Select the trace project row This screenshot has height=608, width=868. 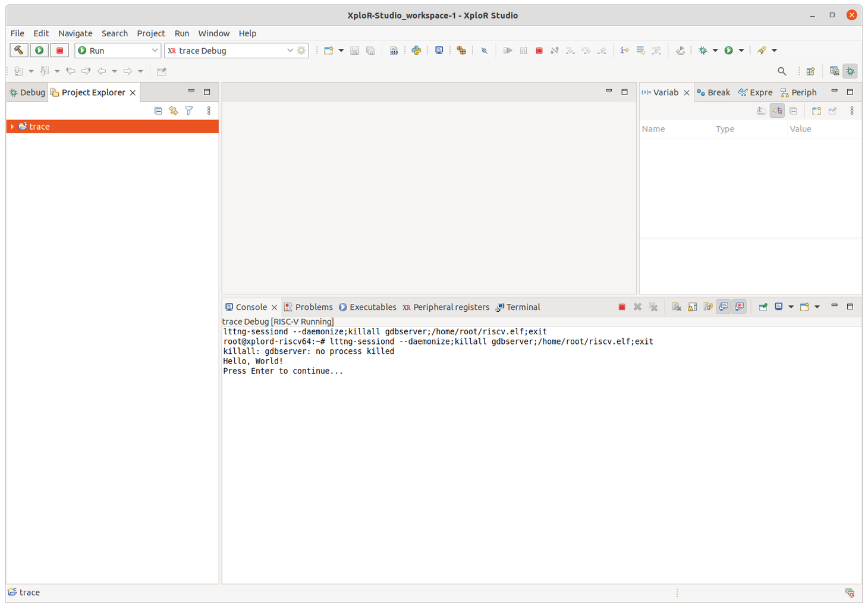112,127
